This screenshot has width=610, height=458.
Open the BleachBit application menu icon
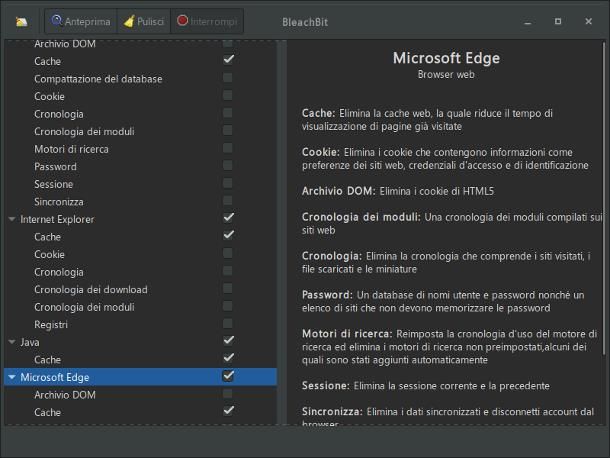(x=21, y=22)
